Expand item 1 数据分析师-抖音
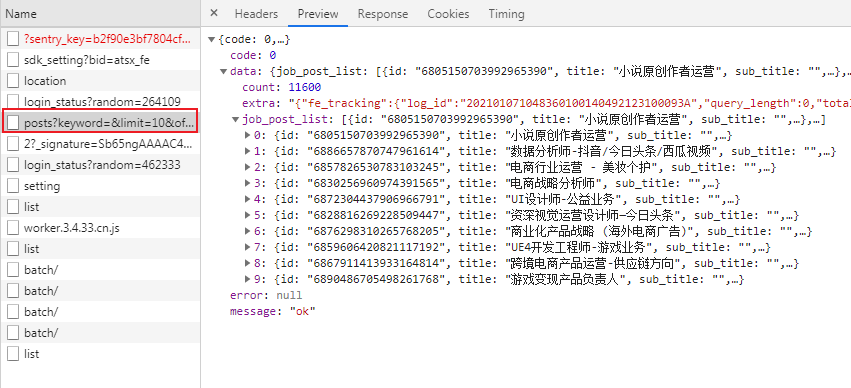 pyautogui.click(x=248, y=151)
